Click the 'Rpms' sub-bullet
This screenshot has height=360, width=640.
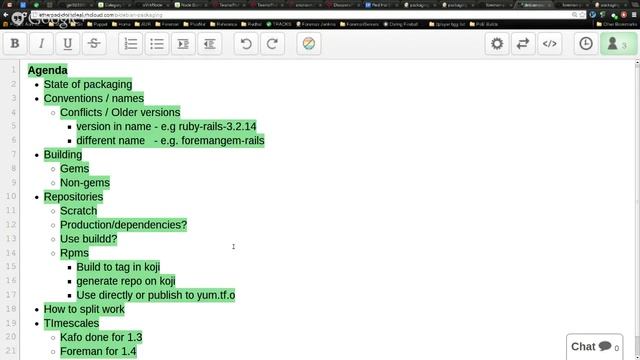click(x=74, y=253)
